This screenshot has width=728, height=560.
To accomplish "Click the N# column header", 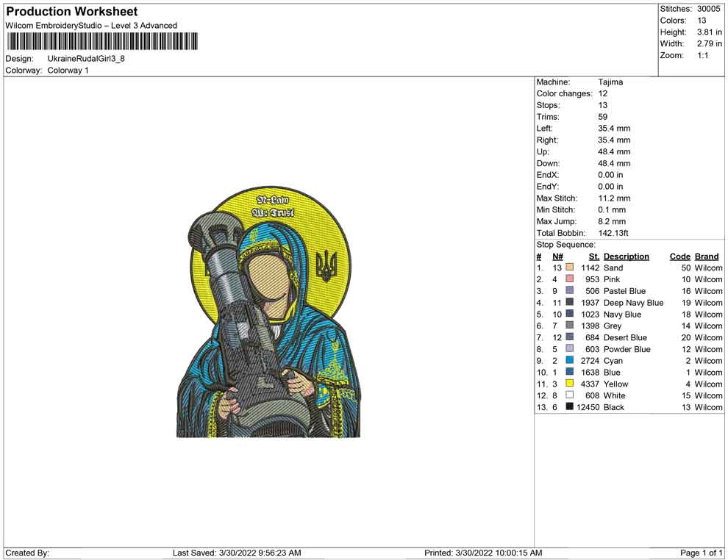I will click(557, 256).
